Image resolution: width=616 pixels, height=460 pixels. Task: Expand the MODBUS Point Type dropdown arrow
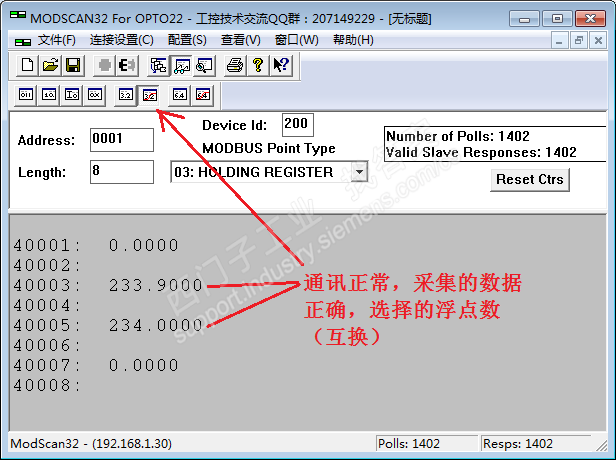pos(359,172)
